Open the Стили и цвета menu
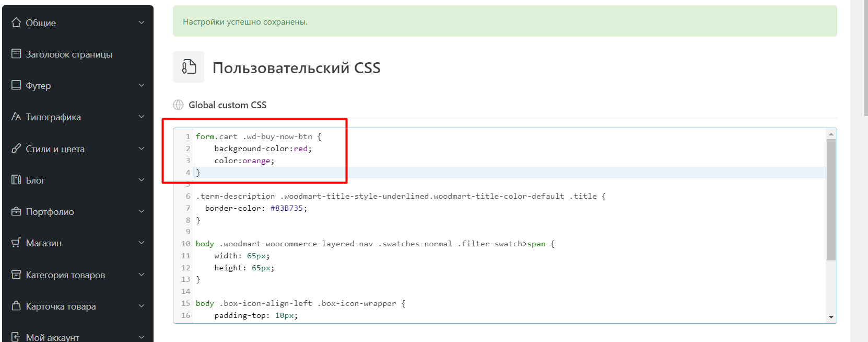The width and height of the screenshot is (868, 342). (x=78, y=149)
